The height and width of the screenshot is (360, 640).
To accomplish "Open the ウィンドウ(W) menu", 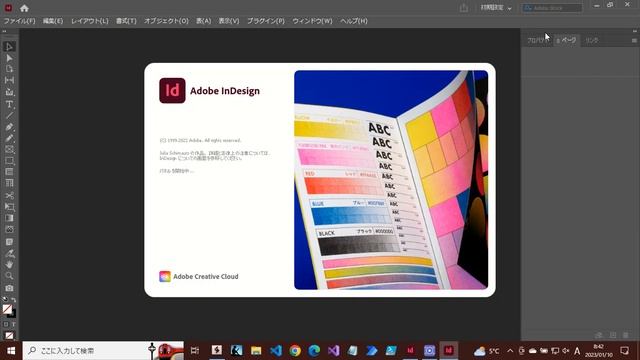I will coord(312,21).
